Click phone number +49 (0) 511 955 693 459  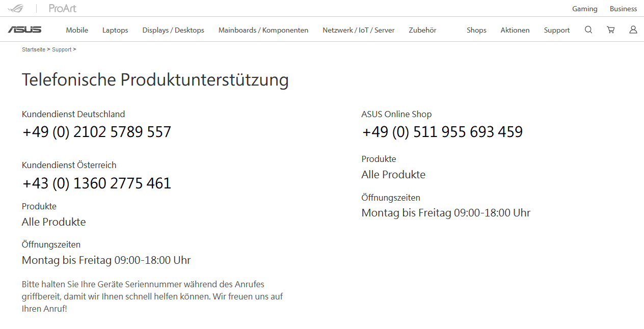tap(442, 132)
